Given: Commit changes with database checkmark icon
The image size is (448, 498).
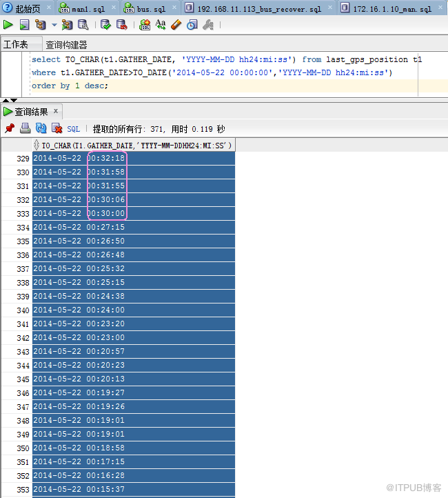Looking at the screenshot, I should (x=105, y=24).
